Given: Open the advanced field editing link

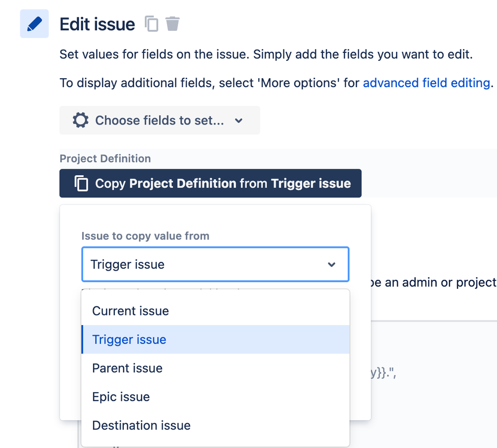Looking at the screenshot, I should tap(426, 83).
